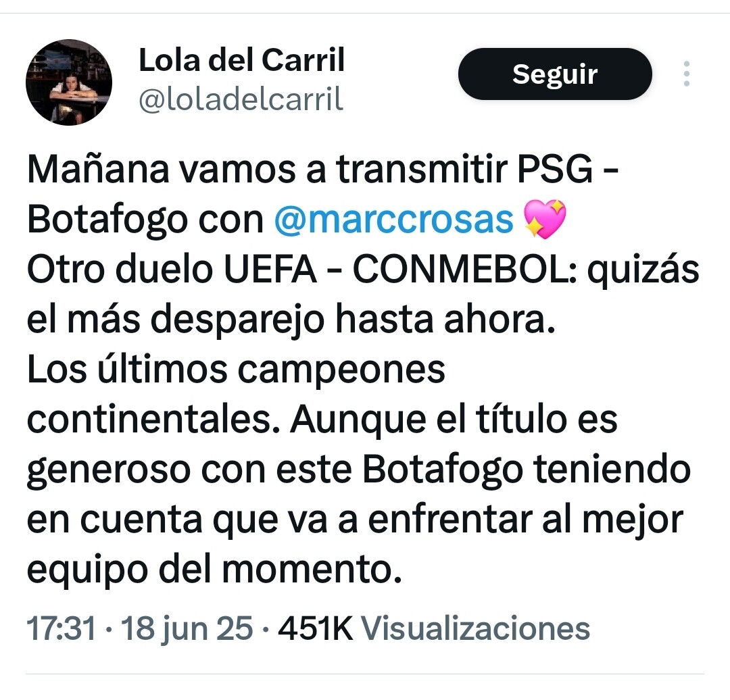
Task: Open the three-dot more options menu
Action: click(686, 74)
